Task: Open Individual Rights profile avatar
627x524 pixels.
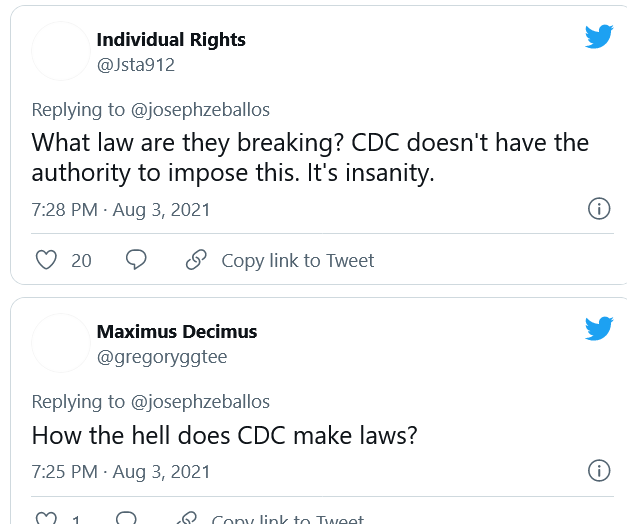Action: tap(61, 51)
